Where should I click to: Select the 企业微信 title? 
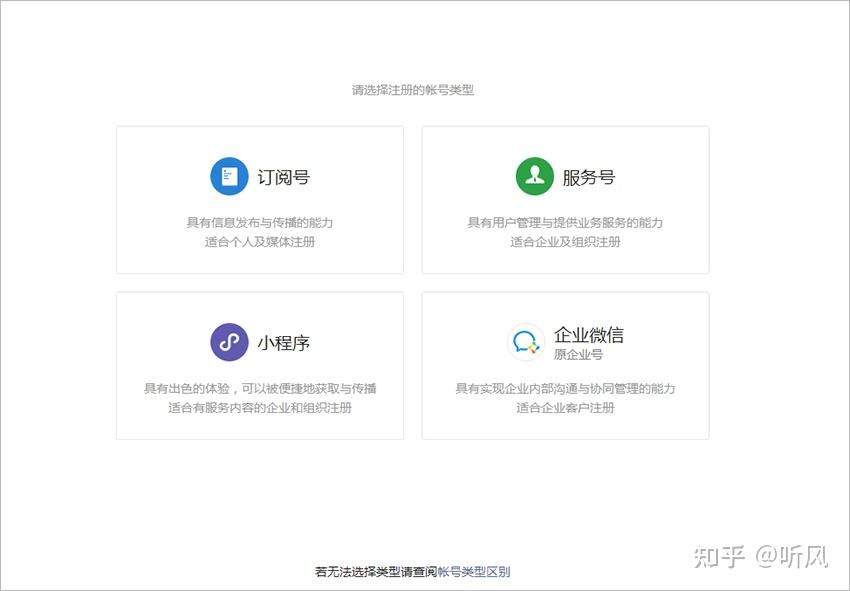[x=589, y=335]
